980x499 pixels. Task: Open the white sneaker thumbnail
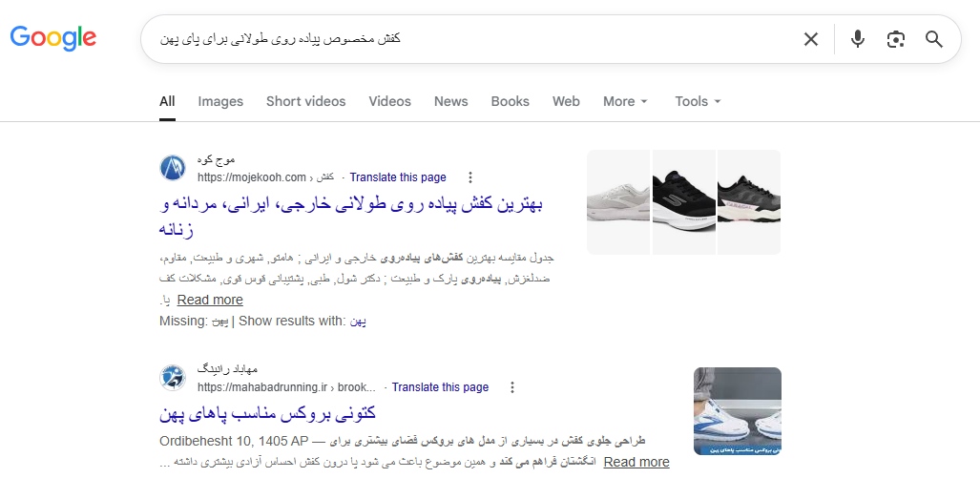pyautogui.click(x=618, y=202)
